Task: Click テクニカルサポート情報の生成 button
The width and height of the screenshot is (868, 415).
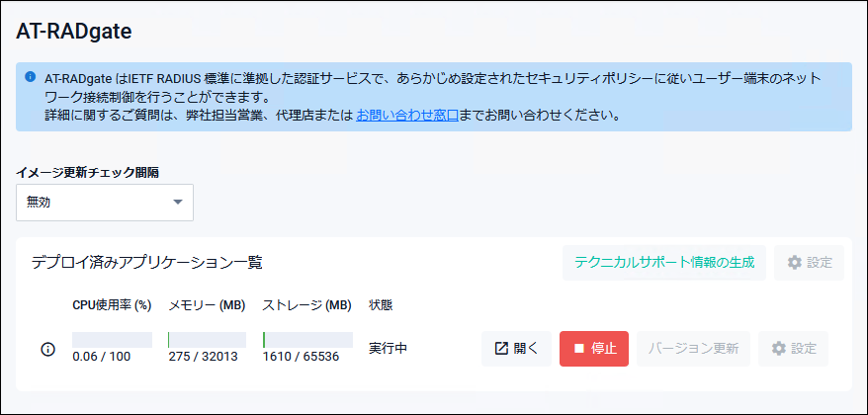Action: click(x=664, y=262)
